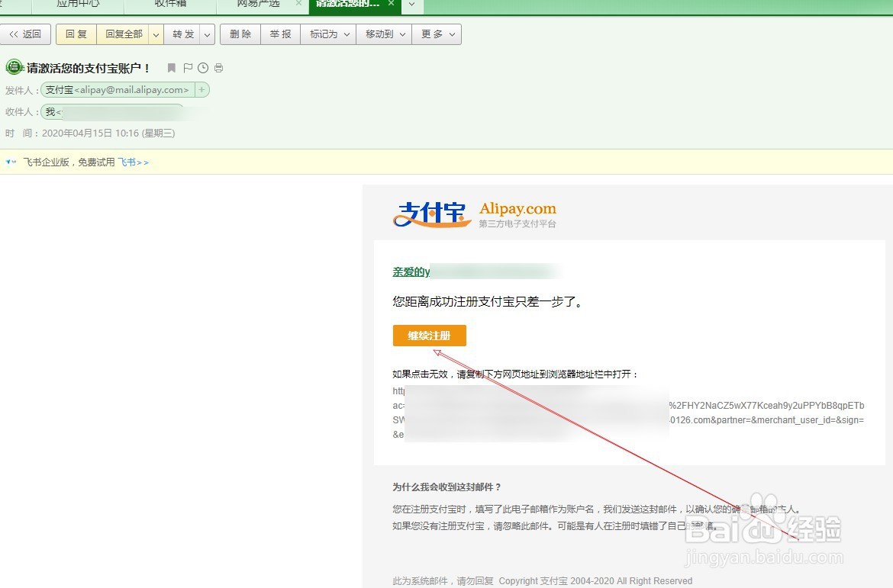Go back with the 返回 button

click(26, 35)
